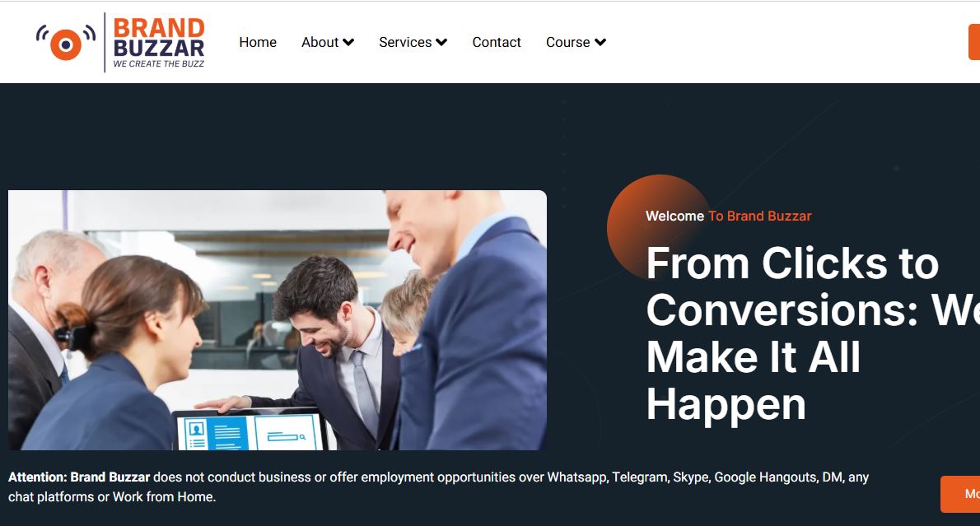
Task: Expand the chevron arrow beside Course
Action: (x=600, y=43)
